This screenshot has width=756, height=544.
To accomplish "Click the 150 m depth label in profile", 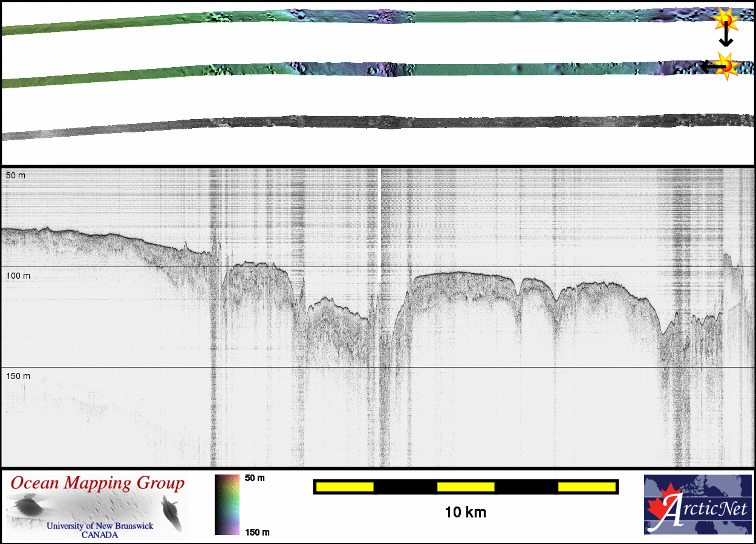I will point(18,376).
